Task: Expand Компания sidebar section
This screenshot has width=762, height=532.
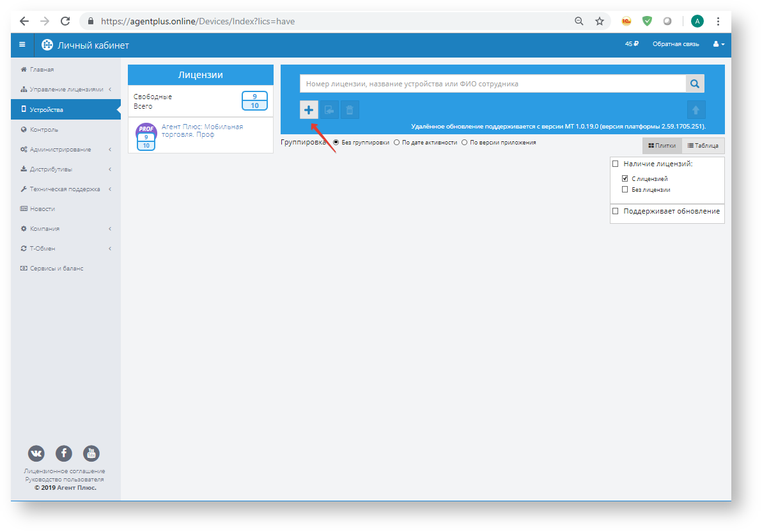Action: (66, 228)
